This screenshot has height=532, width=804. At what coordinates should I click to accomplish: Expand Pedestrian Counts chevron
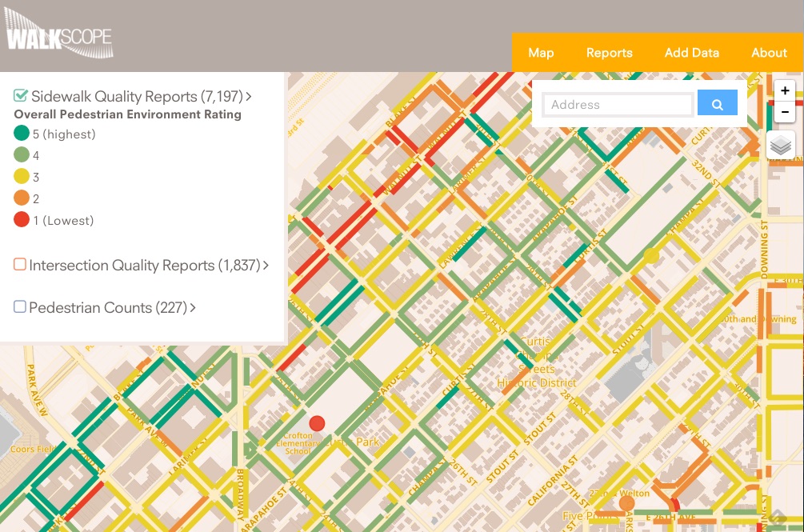point(193,307)
